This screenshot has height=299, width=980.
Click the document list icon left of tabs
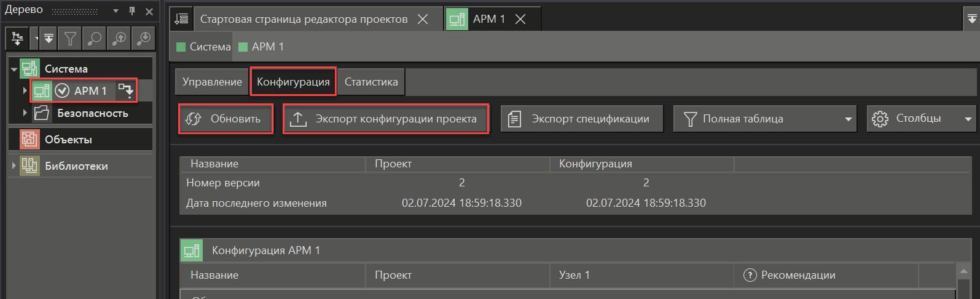(181, 19)
